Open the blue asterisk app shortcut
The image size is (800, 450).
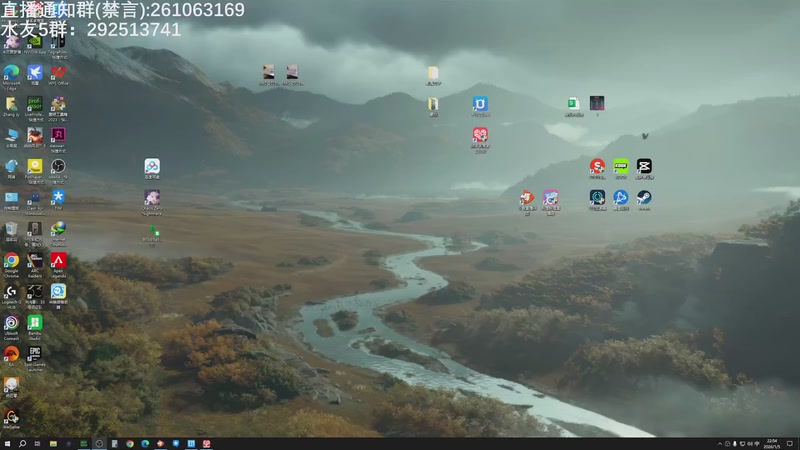[58, 199]
